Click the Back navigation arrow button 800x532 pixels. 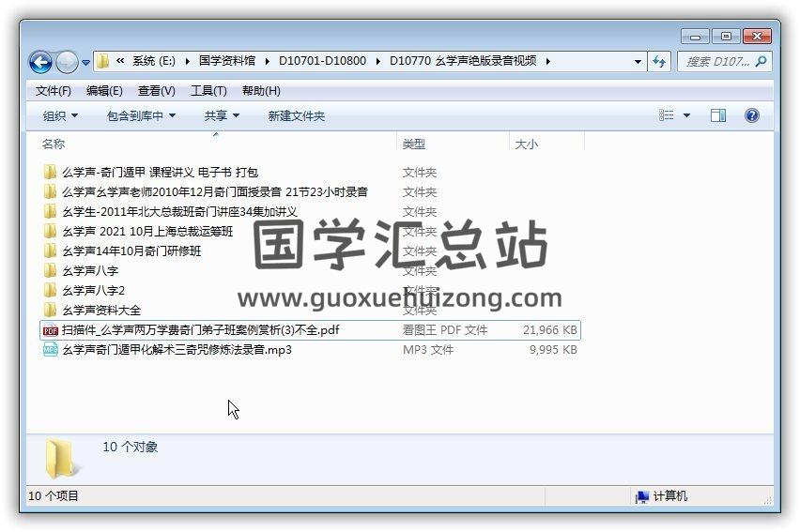coord(40,62)
